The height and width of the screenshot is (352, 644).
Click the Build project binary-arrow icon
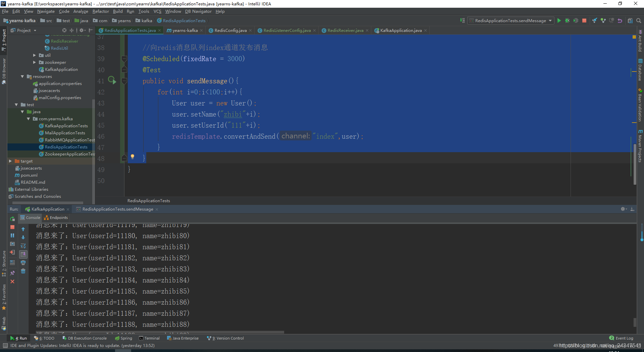point(463,20)
